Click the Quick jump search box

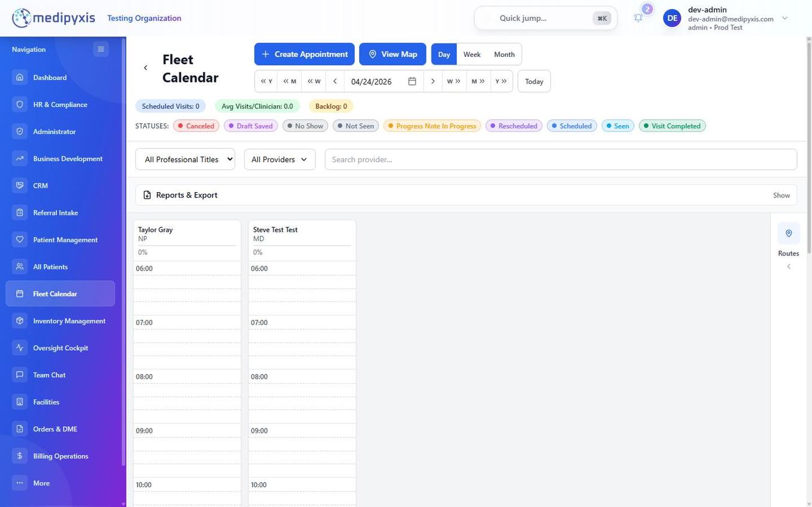[x=546, y=18]
